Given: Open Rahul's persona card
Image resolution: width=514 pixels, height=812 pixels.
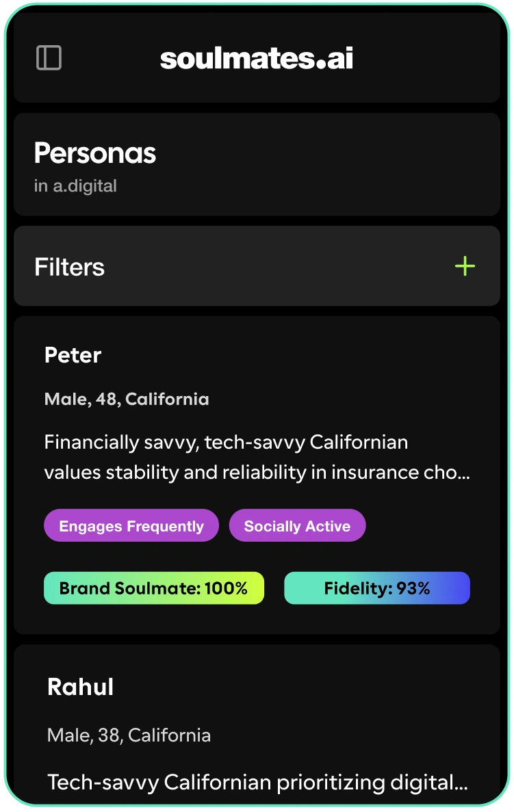Looking at the screenshot, I should tap(257, 718).
